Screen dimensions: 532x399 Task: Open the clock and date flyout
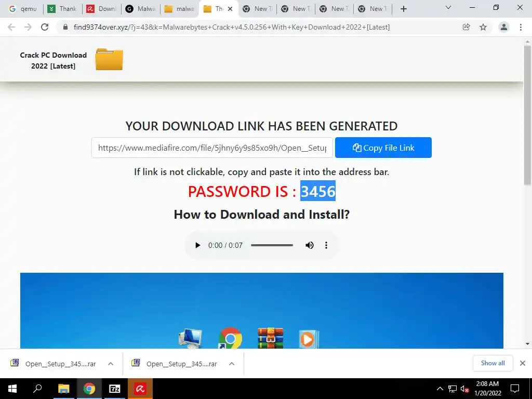487,389
